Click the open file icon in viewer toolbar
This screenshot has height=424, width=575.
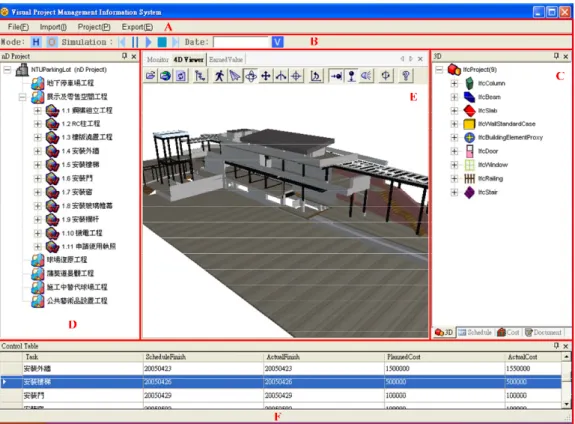150,76
